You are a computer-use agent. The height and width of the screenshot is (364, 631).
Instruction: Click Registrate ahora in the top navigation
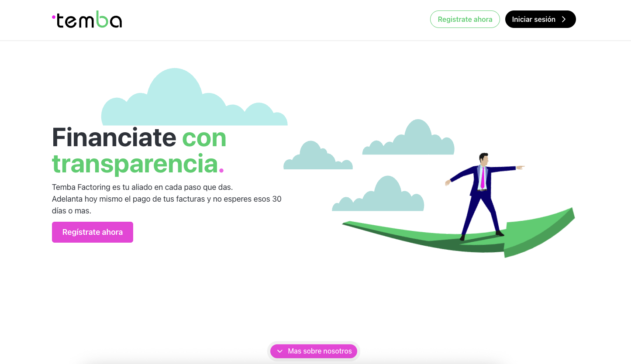(465, 19)
